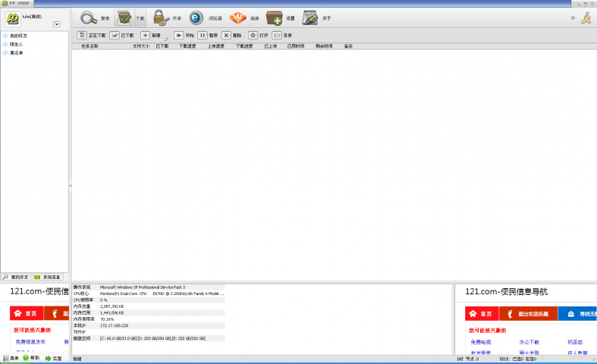Open the HD (高清) orange icon
The width and height of the screenshot is (597, 364).
pos(237,18)
